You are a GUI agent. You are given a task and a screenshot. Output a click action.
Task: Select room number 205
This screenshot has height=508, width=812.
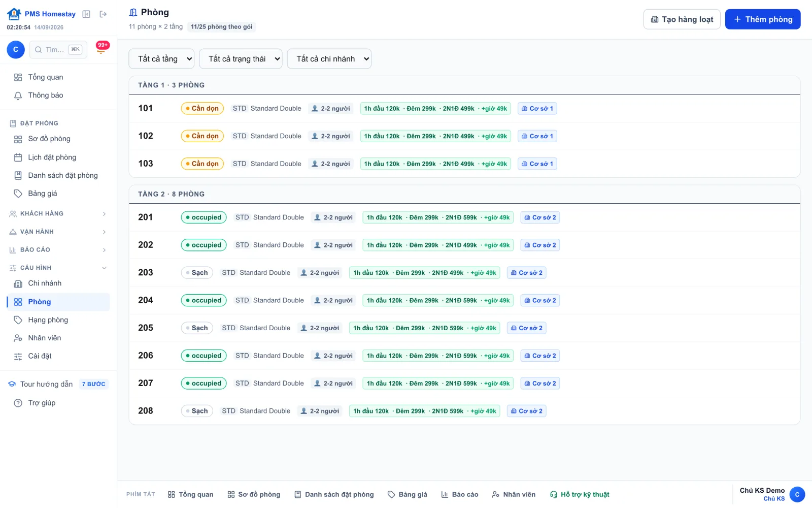146,328
